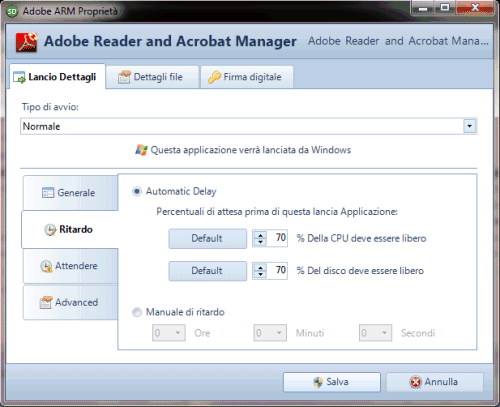Close the Adobe ARM Proprietà window
Screen dimensions: 500x407
point(475,8)
